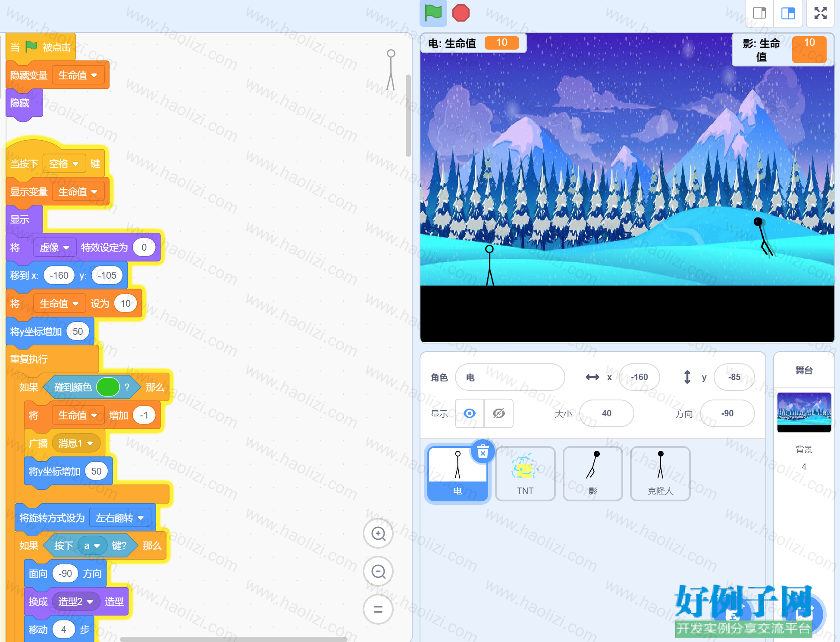This screenshot has width=840, height=642.
Task: Open the 消息1 broadcast dropdown
Action: pyautogui.click(x=76, y=444)
